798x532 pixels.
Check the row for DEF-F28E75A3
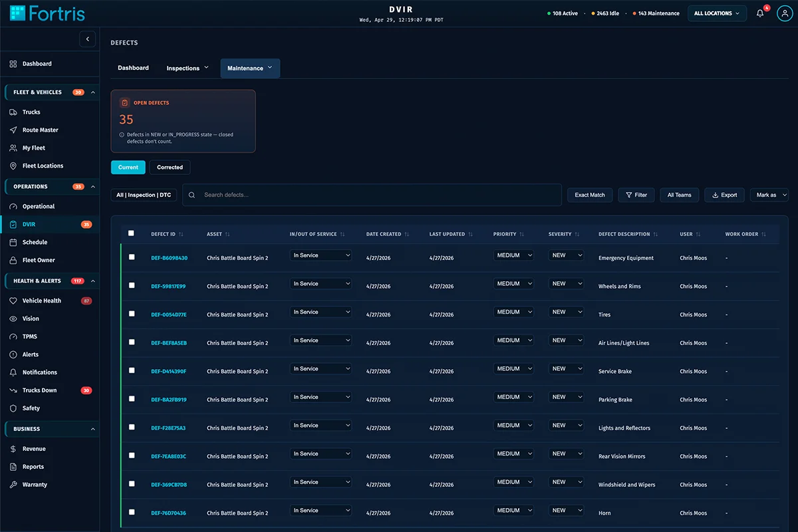coord(131,427)
